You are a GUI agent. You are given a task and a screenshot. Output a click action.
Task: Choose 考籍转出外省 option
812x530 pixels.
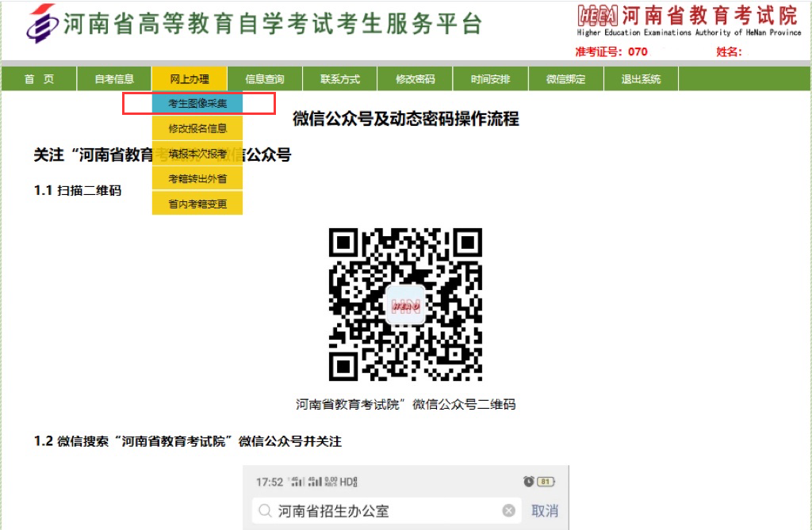pyautogui.click(x=197, y=179)
